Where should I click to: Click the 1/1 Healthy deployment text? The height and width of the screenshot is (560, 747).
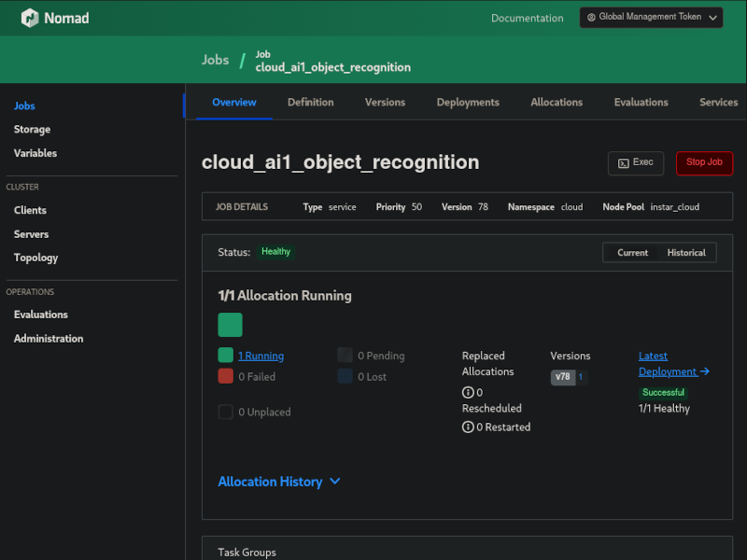664,409
